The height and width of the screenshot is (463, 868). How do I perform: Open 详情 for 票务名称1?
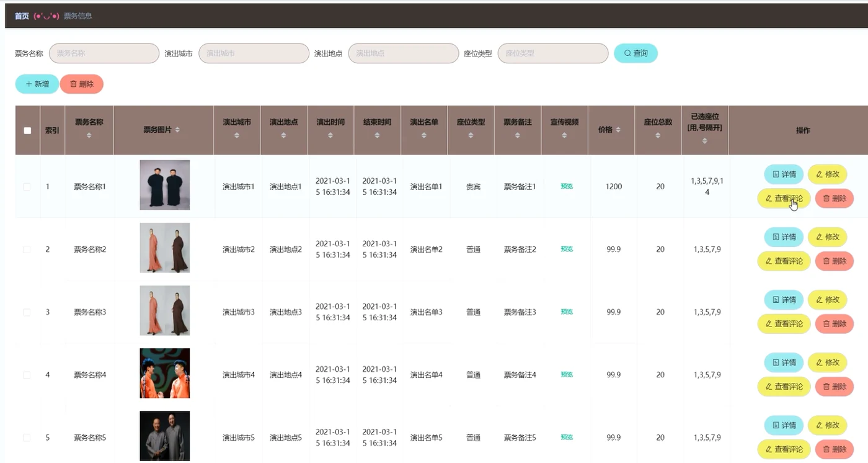[x=784, y=174]
